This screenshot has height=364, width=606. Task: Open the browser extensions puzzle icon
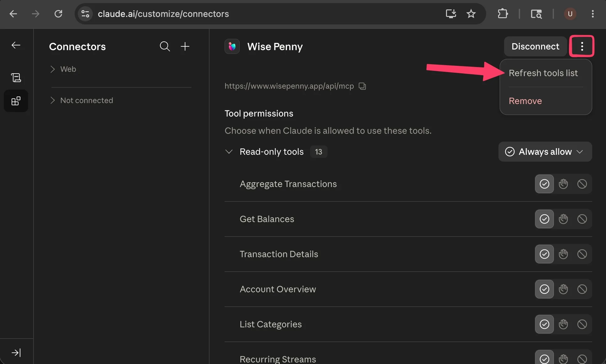[x=503, y=14]
